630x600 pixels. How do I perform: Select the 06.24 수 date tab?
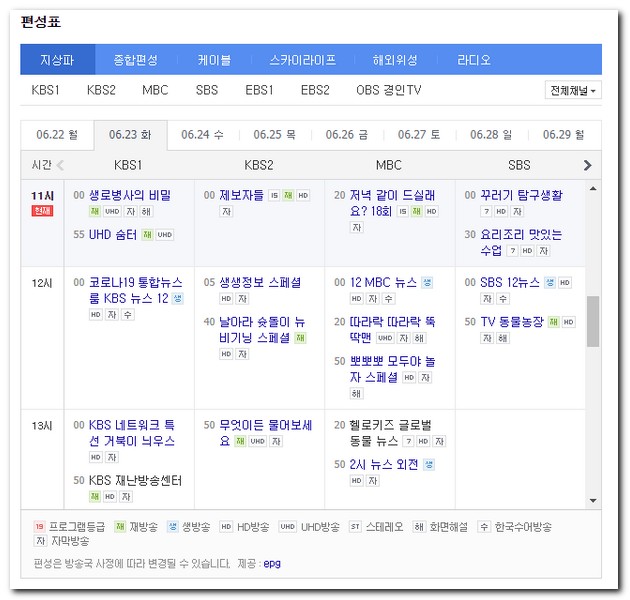coord(202,134)
